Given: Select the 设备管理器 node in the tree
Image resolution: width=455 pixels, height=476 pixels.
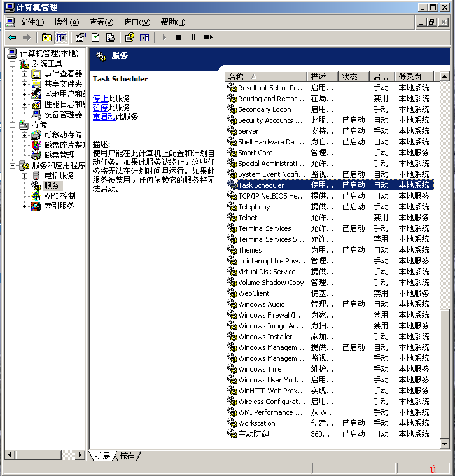Looking at the screenshot, I should [x=63, y=115].
